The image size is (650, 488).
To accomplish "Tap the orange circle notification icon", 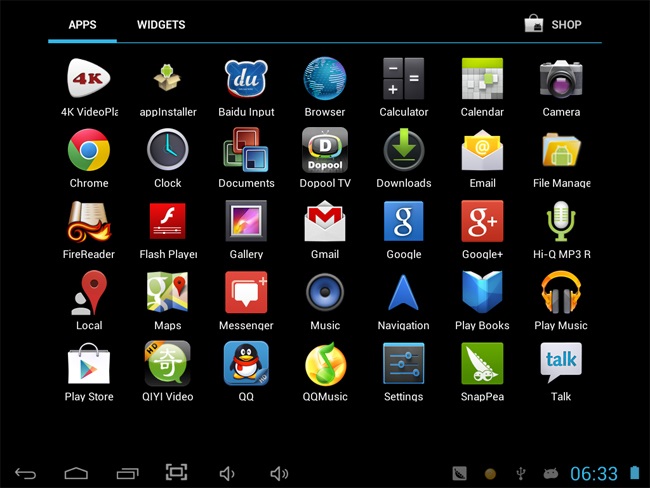I will [x=490, y=473].
